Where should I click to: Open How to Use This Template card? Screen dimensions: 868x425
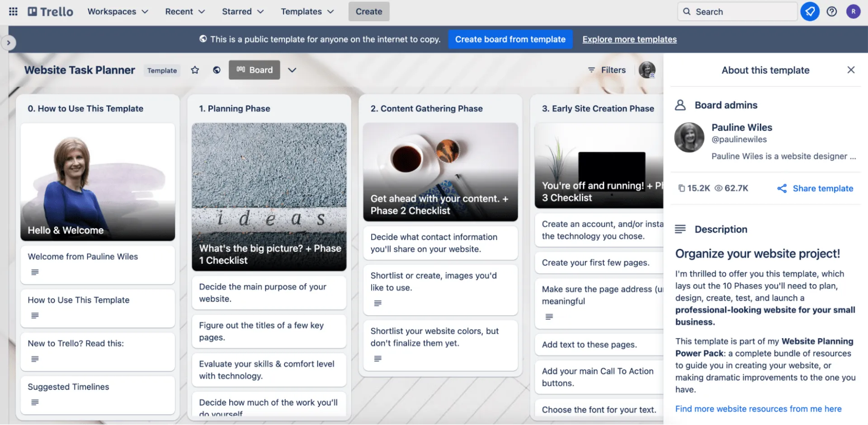[x=98, y=308]
